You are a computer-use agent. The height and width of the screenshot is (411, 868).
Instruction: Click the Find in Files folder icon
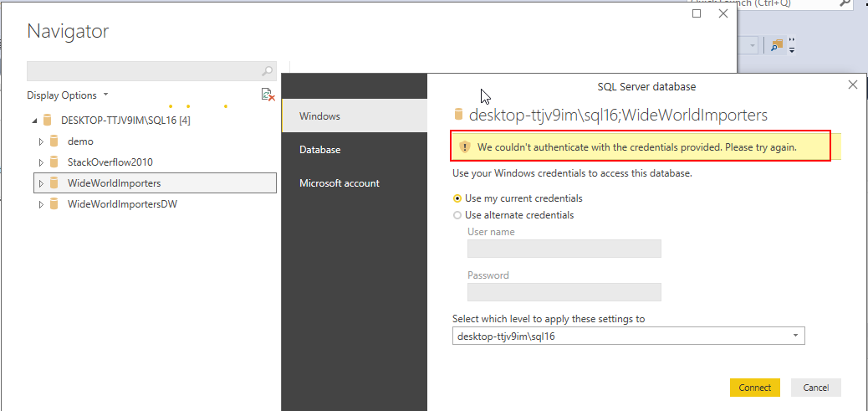[x=778, y=44]
